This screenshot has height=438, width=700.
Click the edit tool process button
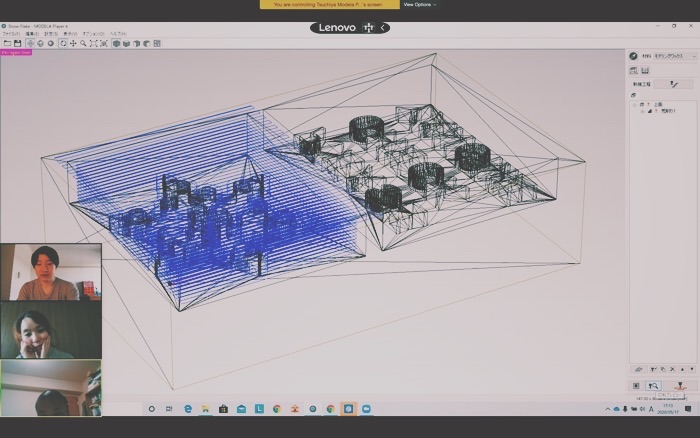click(x=654, y=369)
